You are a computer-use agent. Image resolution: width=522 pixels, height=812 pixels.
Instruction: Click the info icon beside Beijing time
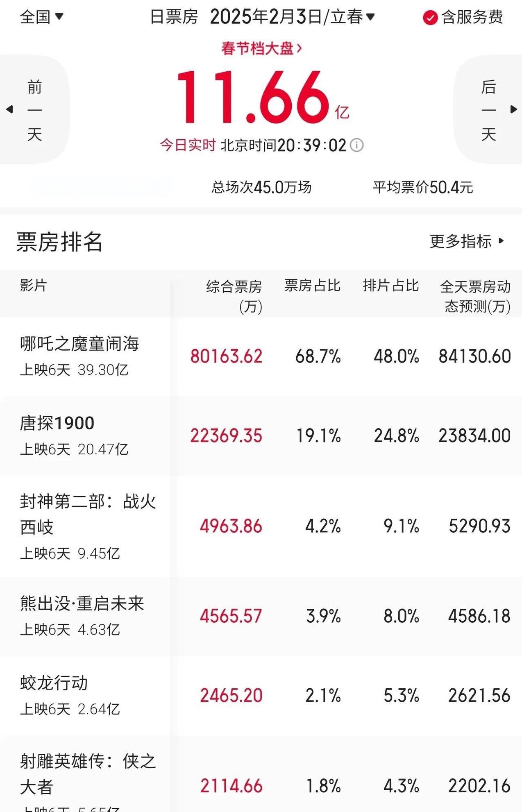357,145
